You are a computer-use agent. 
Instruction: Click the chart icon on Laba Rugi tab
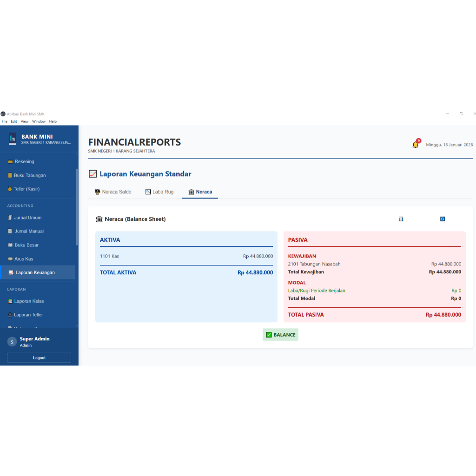click(148, 192)
